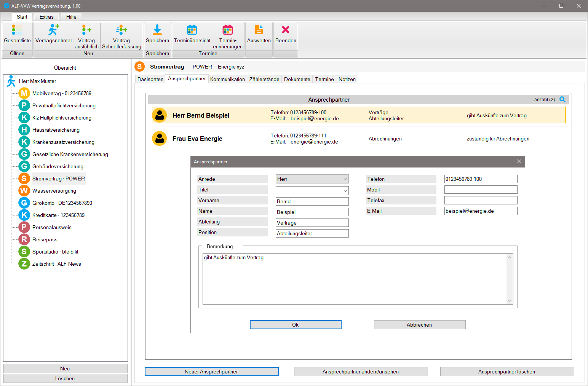This screenshot has width=588, height=386.
Task: Click the Löschen button below Übersicht
Action: 65,378
